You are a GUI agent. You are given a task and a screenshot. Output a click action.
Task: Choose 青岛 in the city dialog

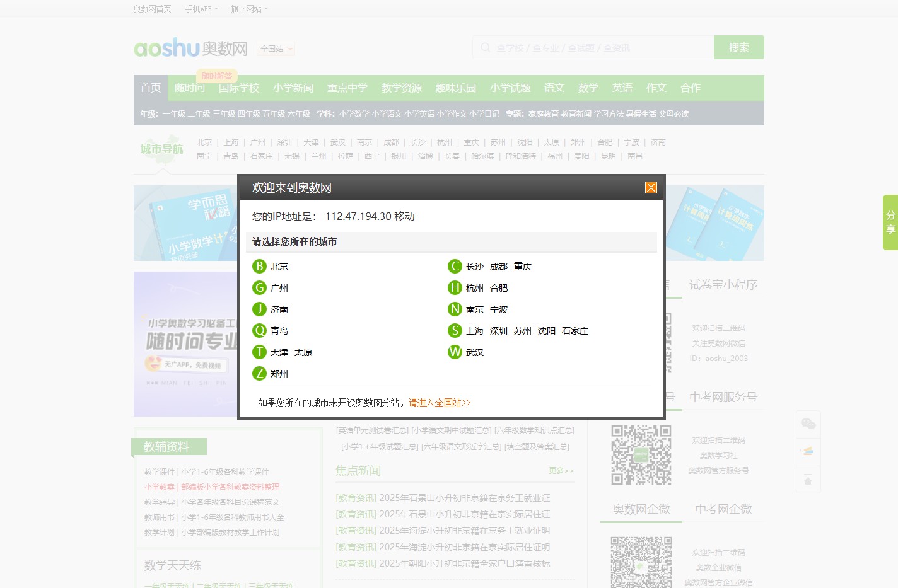[x=279, y=331]
